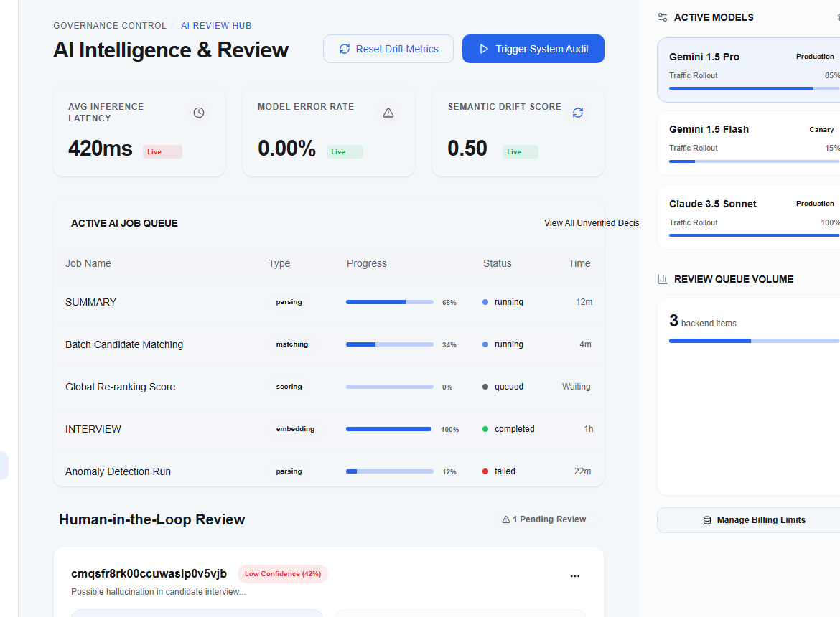Image resolution: width=840 pixels, height=617 pixels.
Task: Click the Live badge beside 0.50
Action: 521,152
